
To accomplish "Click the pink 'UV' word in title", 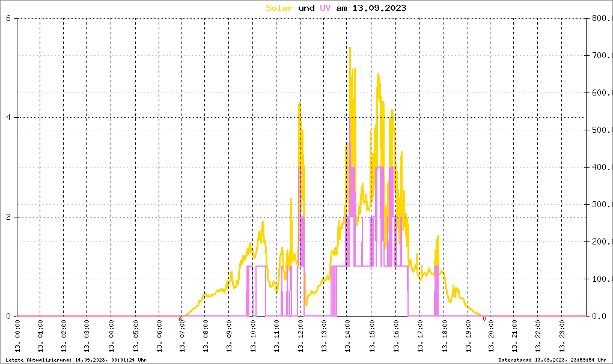I will pos(325,8).
